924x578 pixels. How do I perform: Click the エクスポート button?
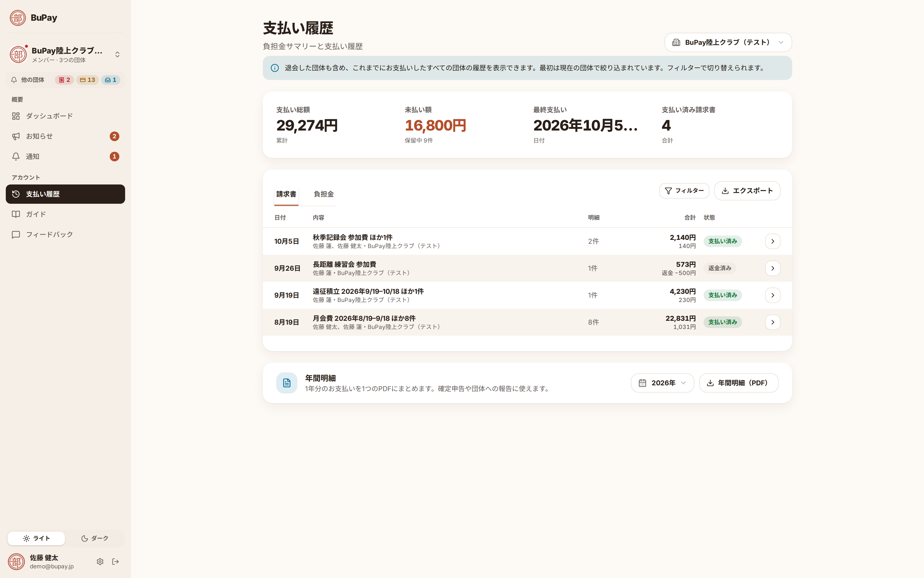pos(747,191)
